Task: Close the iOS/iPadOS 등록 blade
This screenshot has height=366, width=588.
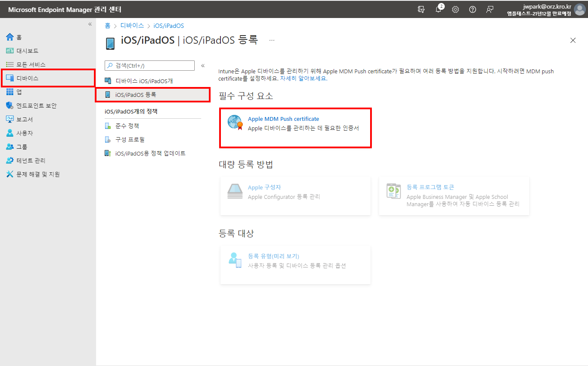Action: (573, 40)
